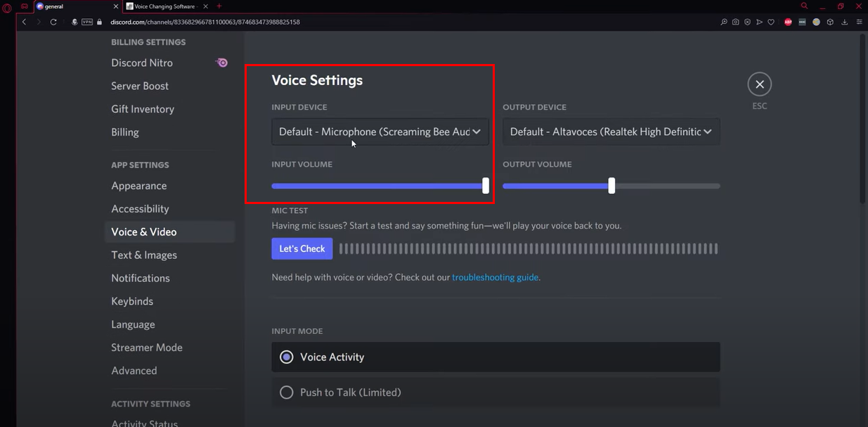Image resolution: width=868 pixels, height=427 pixels.
Task: Click the VPN badge in the address bar
Action: [x=87, y=22]
